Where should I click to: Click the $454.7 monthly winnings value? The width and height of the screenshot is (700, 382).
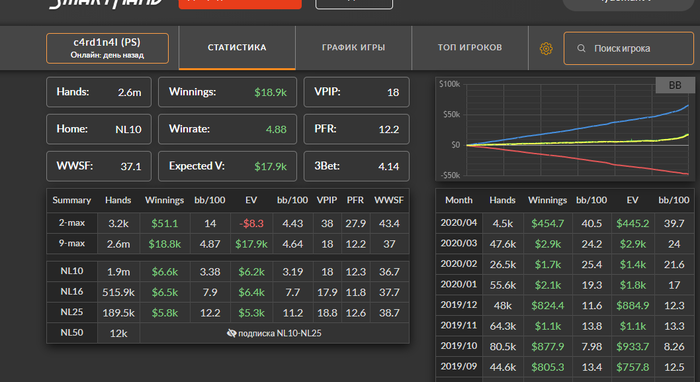[x=547, y=223]
